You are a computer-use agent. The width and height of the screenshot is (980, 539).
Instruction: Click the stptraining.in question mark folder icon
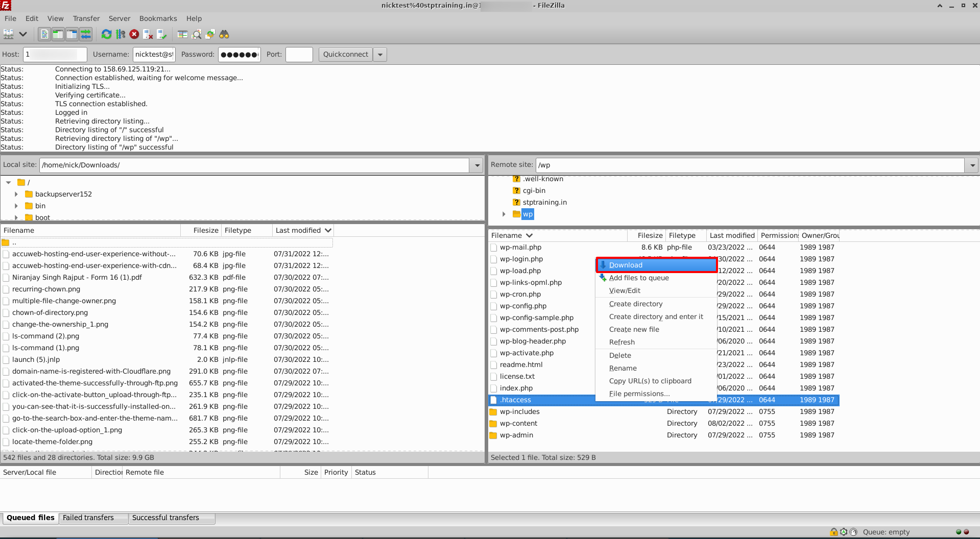(517, 202)
